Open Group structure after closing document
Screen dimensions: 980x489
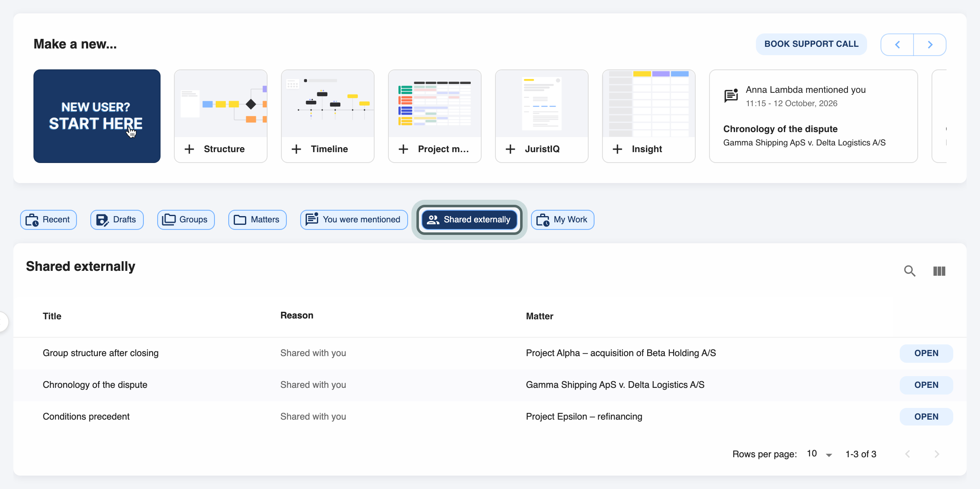[x=926, y=354]
